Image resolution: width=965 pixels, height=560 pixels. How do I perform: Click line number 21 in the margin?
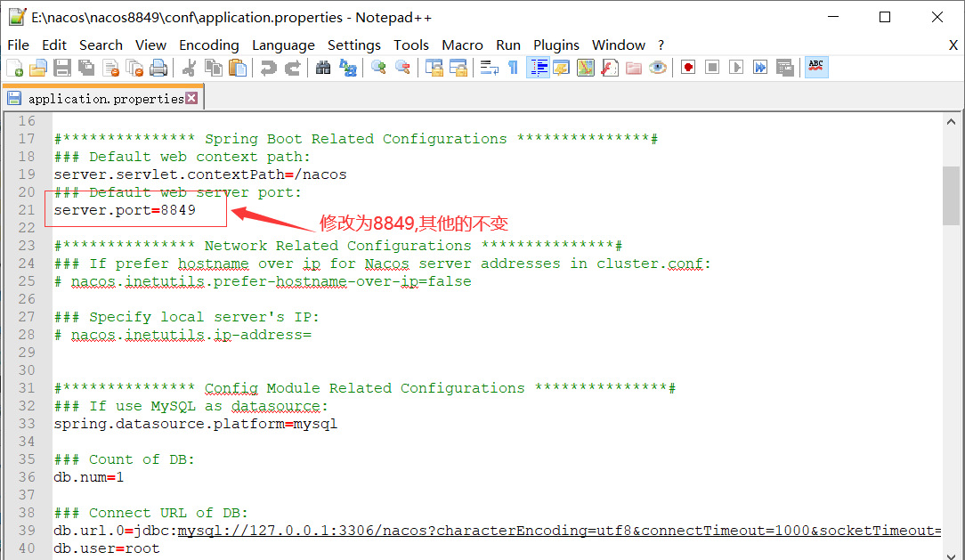(x=27, y=210)
